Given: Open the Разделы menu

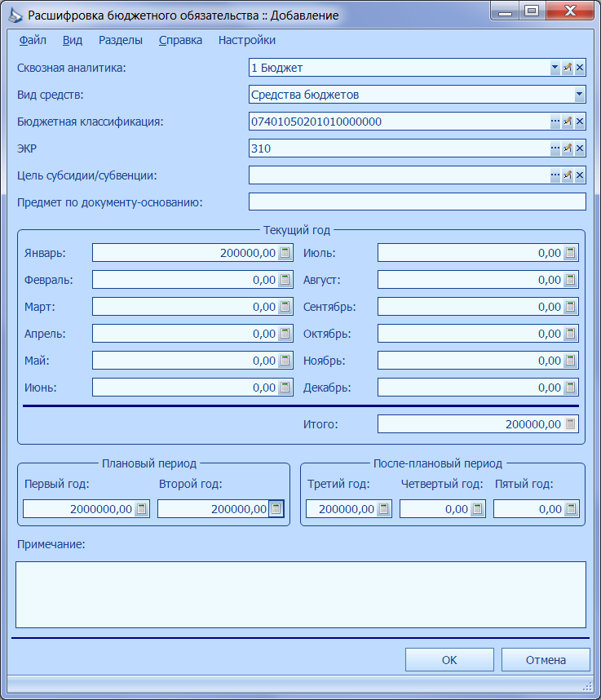Looking at the screenshot, I should (x=121, y=40).
